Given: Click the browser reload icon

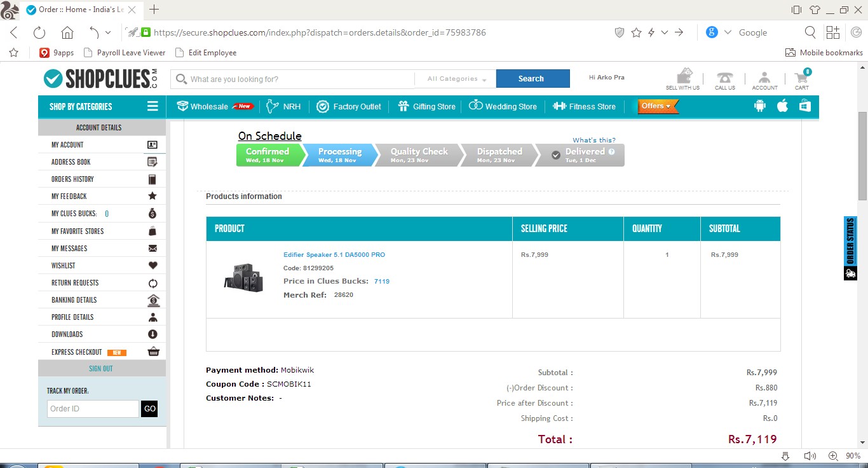Looking at the screenshot, I should coord(39,32).
